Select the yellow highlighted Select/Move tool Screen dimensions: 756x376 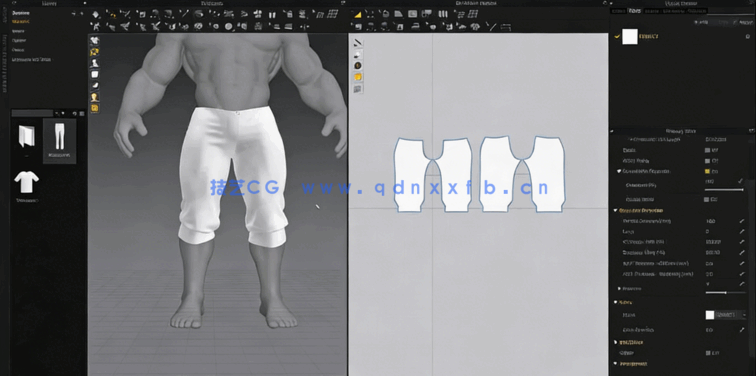[111, 14]
